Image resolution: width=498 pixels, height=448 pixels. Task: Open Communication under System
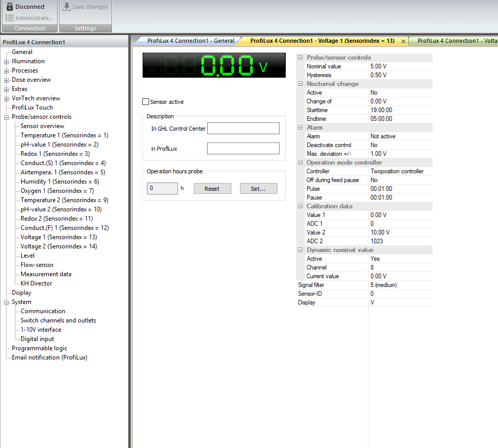pos(43,311)
